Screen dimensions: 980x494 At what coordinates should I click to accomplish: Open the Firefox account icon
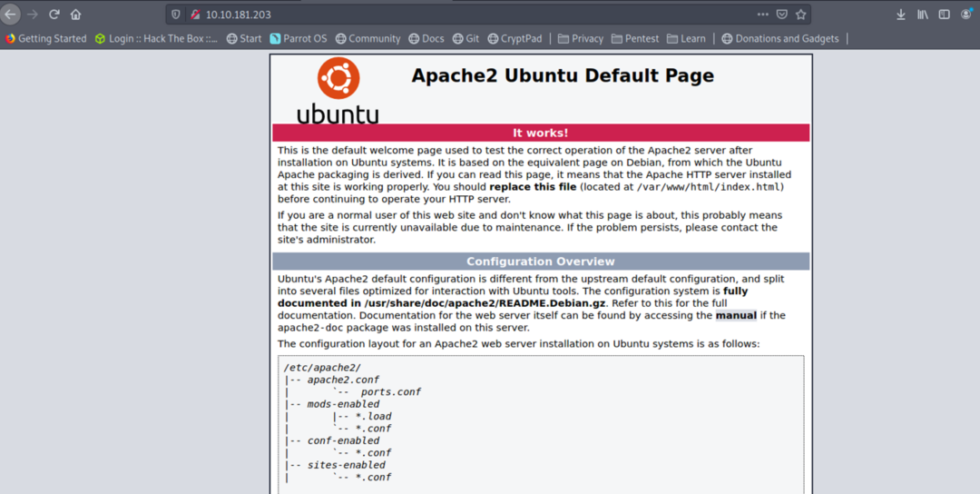(x=967, y=15)
